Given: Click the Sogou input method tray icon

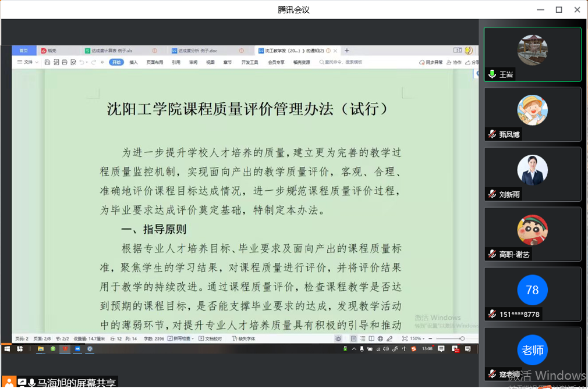Looking at the screenshot, I should [413, 349].
